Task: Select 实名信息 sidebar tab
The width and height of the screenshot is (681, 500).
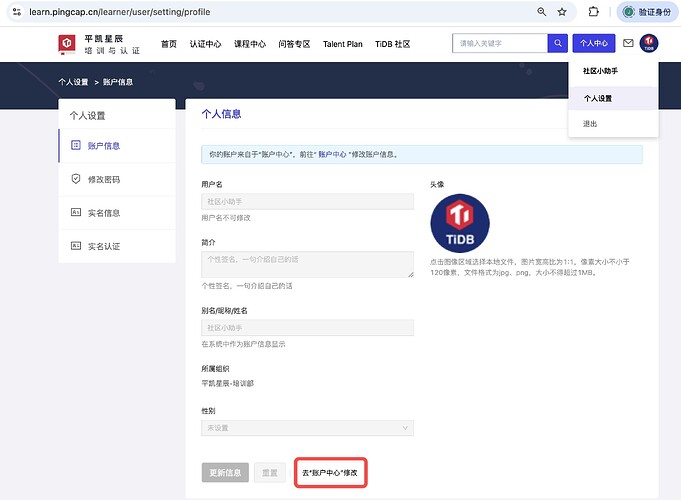Action: [117, 213]
